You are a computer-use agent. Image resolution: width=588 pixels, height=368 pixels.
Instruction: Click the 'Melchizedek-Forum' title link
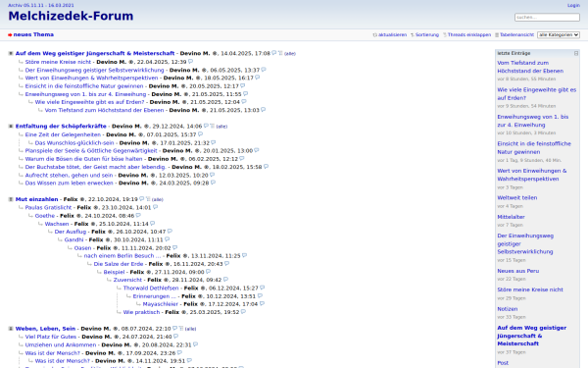point(71,16)
